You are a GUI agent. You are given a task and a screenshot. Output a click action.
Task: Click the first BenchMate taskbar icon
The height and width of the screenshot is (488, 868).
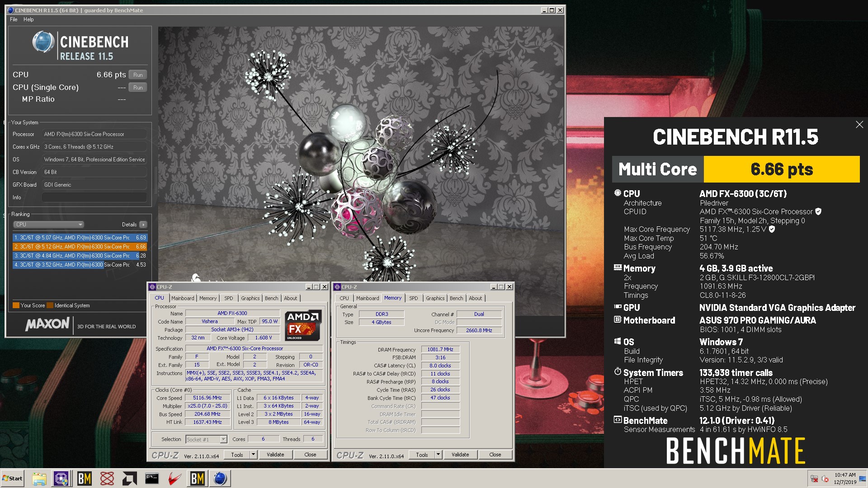pos(84,479)
